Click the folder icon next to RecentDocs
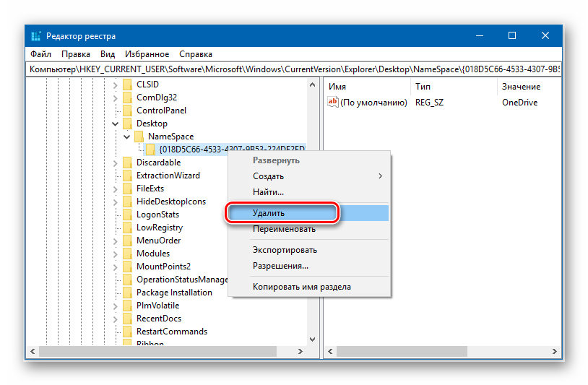The width and height of the screenshot is (588, 385). tap(127, 319)
